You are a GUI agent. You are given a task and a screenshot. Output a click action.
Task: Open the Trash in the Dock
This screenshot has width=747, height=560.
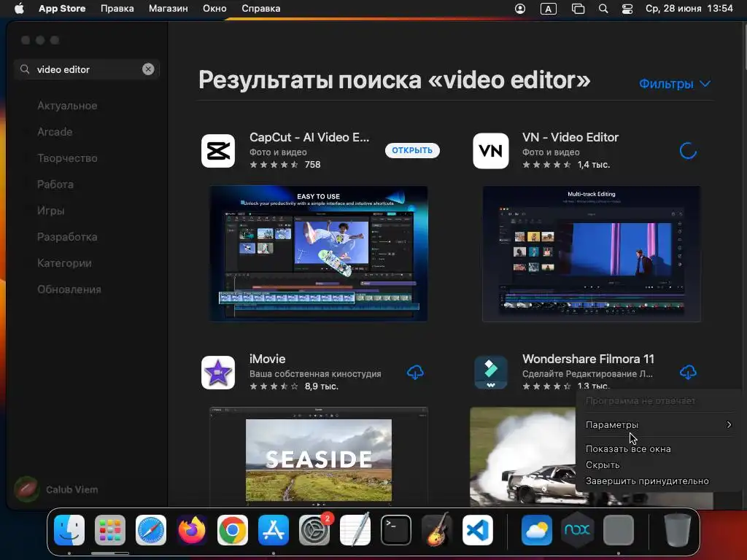(678, 530)
